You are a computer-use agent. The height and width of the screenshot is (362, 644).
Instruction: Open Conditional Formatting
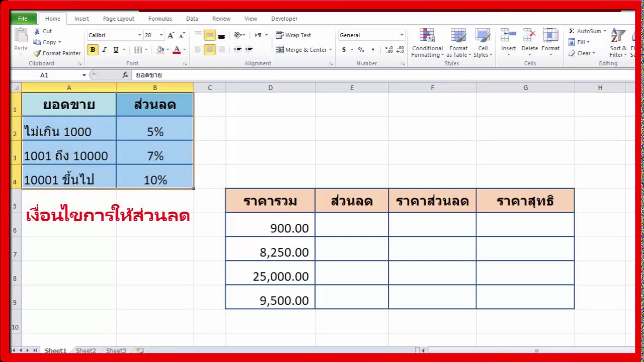[x=427, y=43]
